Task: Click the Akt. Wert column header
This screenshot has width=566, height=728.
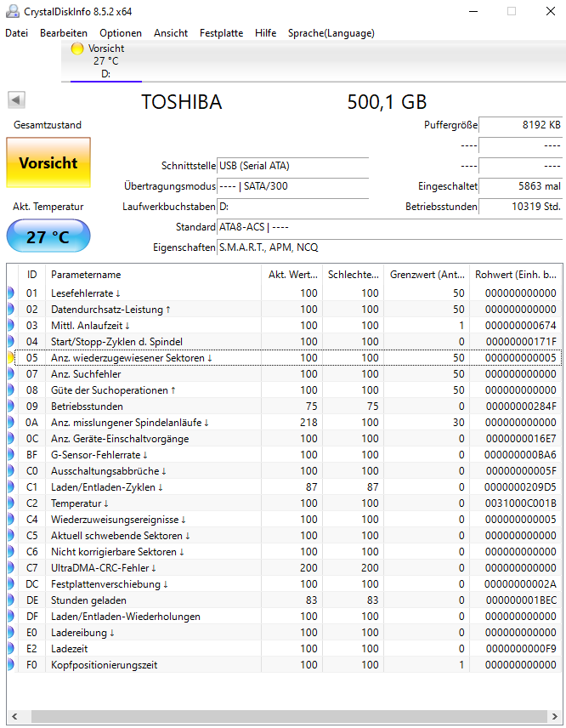Action: (x=291, y=275)
